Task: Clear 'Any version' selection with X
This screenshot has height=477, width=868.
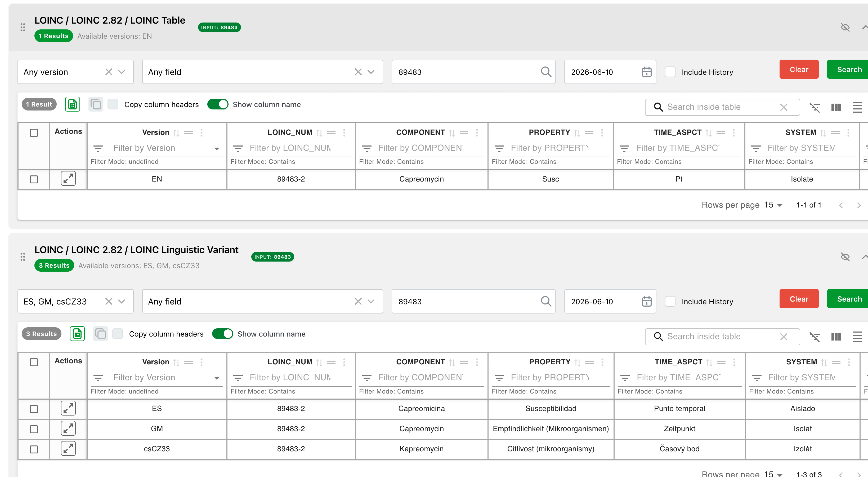Action: tap(109, 72)
